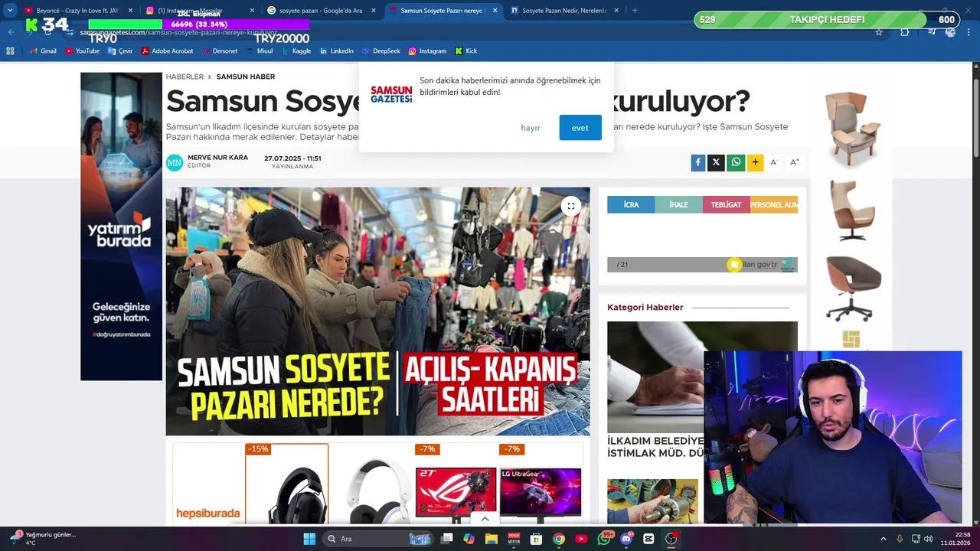
Task: Open Microsoft Store taskbar icon
Action: 536,539
